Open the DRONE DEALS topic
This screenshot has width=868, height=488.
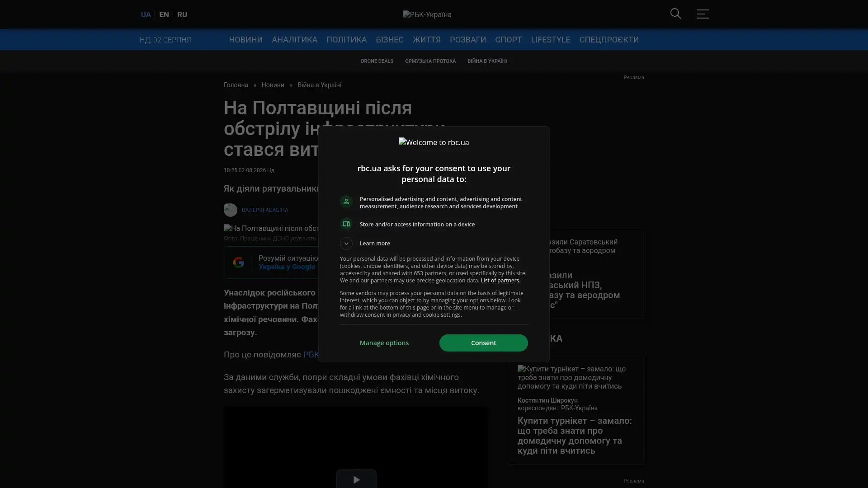377,61
